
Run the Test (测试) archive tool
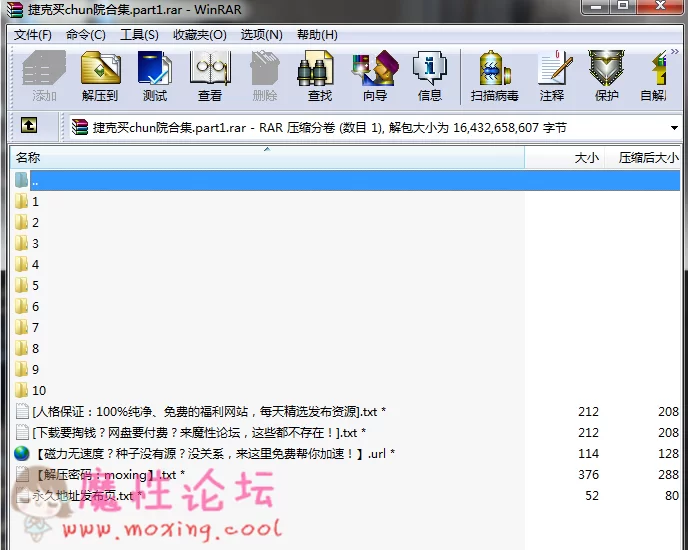[x=155, y=75]
